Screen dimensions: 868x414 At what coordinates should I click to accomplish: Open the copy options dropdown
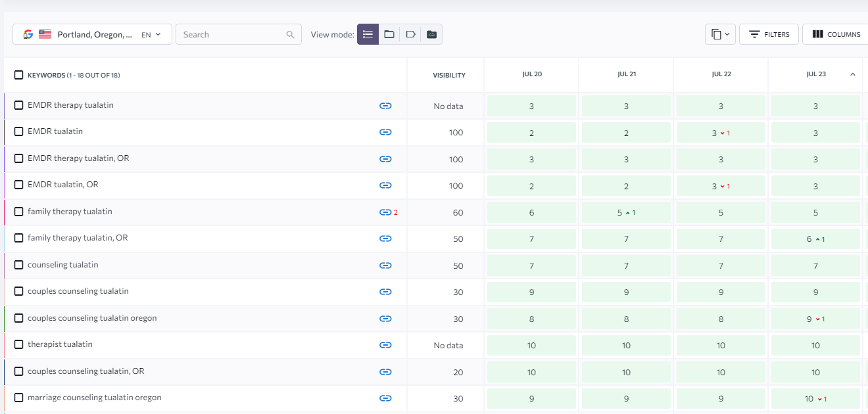[720, 34]
